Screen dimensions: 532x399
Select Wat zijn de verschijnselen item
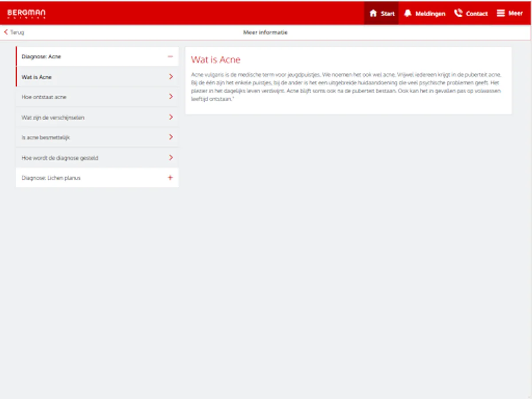[x=97, y=117]
